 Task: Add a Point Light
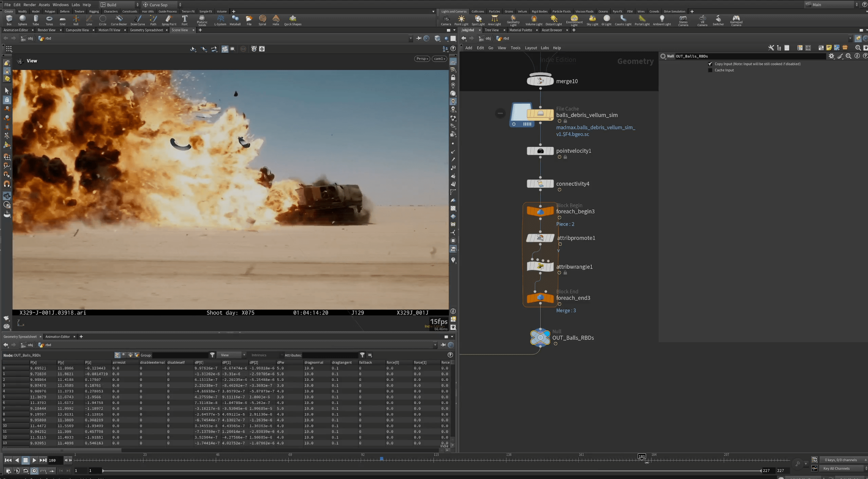coord(461,20)
